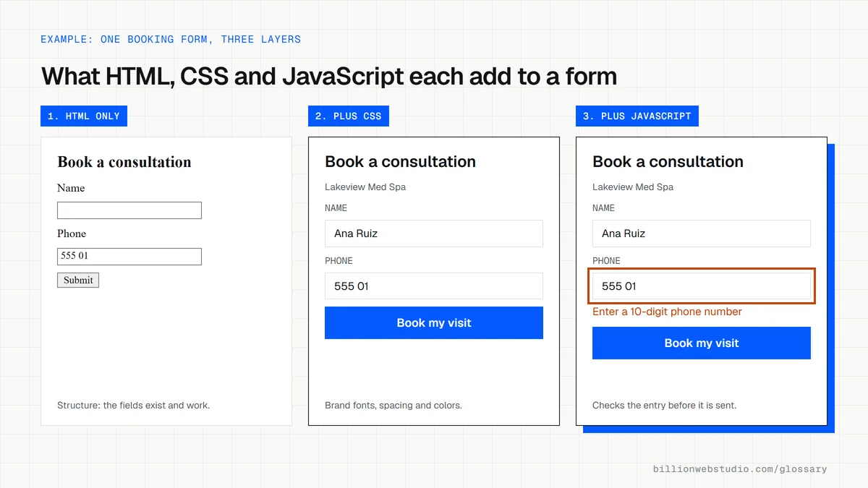The height and width of the screenshot is (488, 868).
Task: Click the Name field in Plus JavaScript form
Action: tap(702, 234)
